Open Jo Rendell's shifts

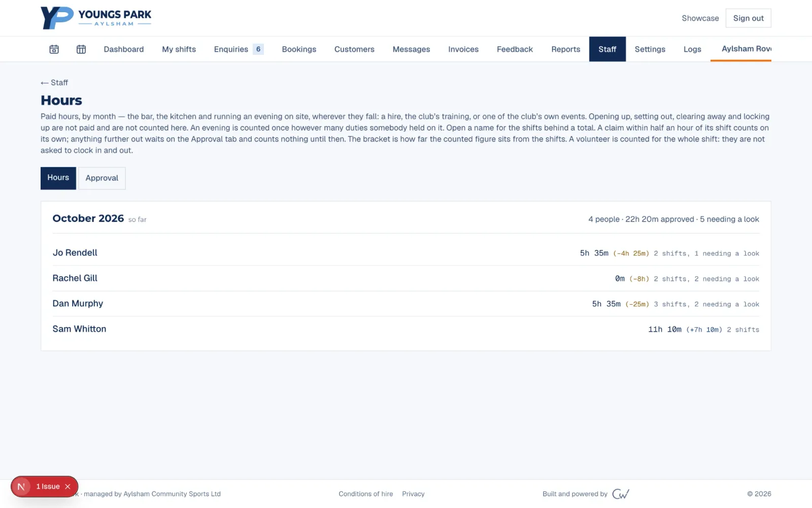point(406,253)
